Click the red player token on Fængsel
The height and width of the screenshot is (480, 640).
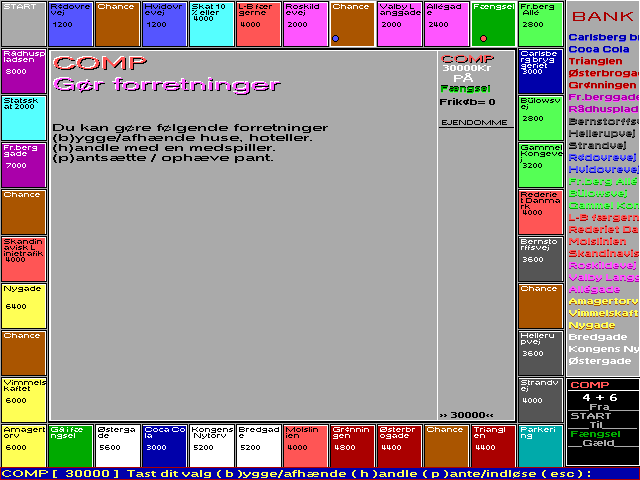coord(483,38)
